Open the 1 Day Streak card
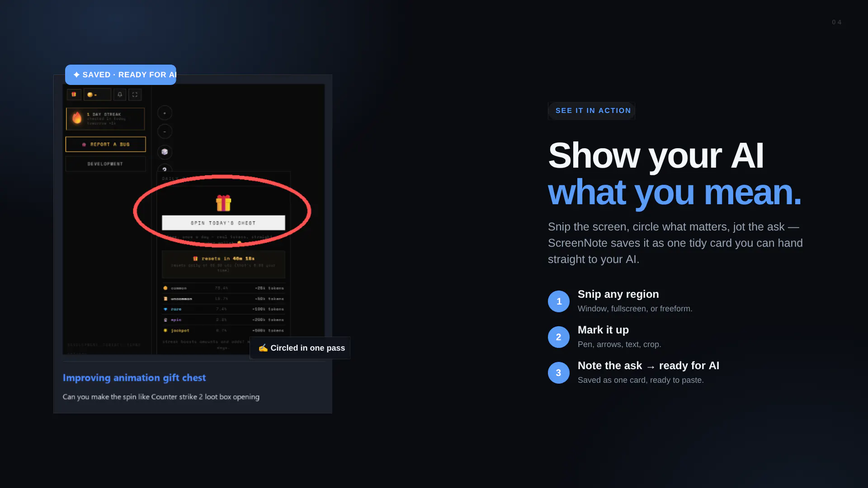Screen dimensions: 868x488 (x=105, y=119)
